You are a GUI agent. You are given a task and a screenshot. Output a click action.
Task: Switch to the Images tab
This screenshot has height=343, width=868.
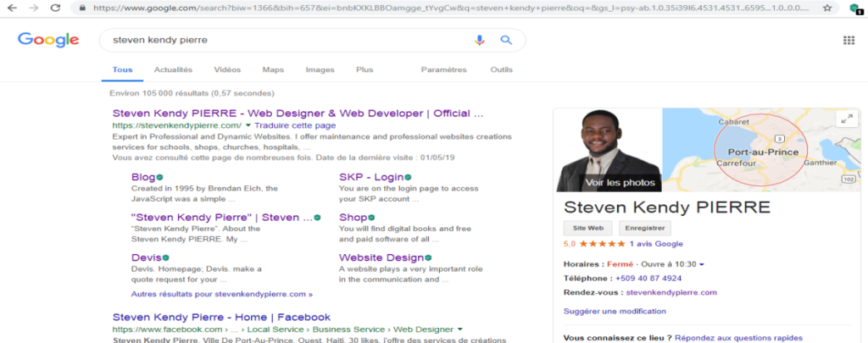pos(320,69)
